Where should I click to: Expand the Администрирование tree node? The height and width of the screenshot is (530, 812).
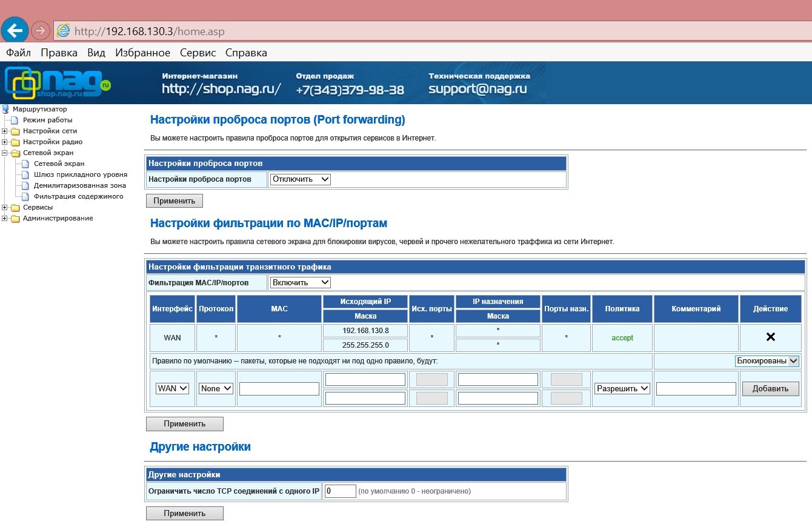pos(5,219)
